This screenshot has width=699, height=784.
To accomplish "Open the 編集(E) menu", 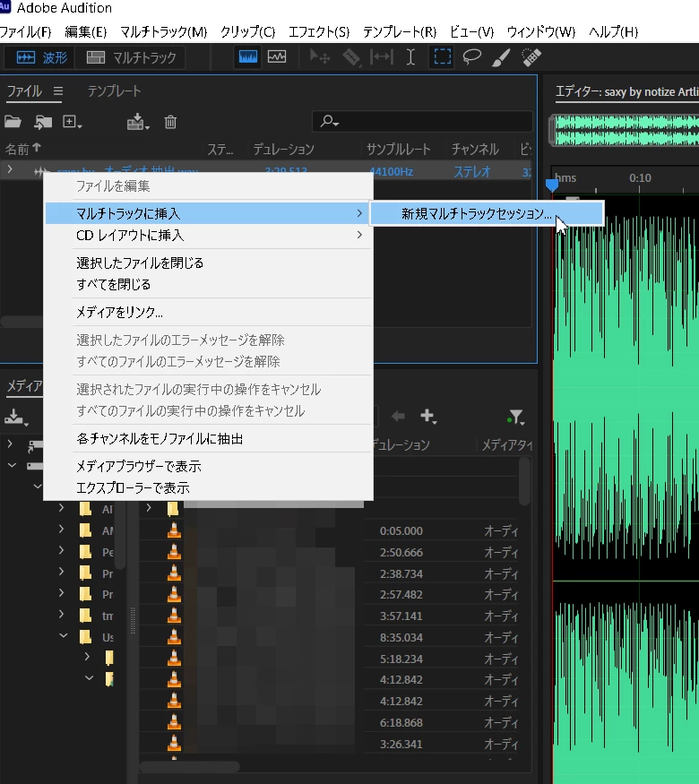I will point(85,32).
